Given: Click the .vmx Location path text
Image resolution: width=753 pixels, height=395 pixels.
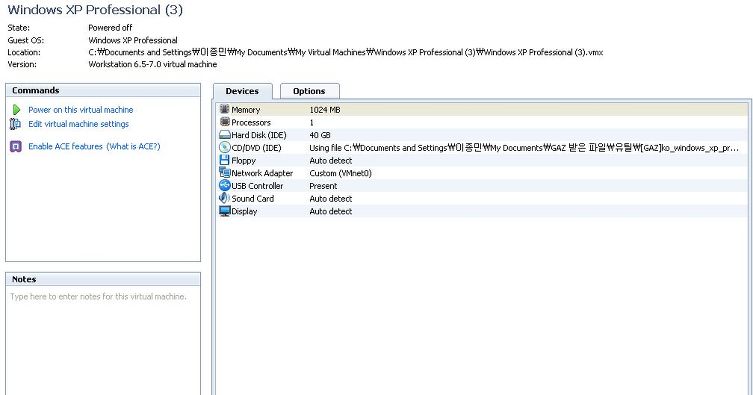Looking at the screenshot, I should coord(346,52).
